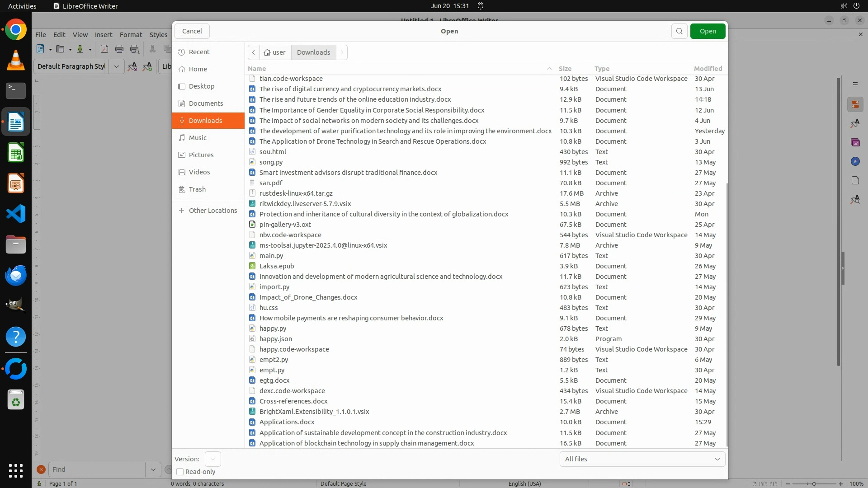Image resolution: width=868 pixels, height=488 pixels.
Task: Expand the All files filter dropdown
Action: [642, 459]
